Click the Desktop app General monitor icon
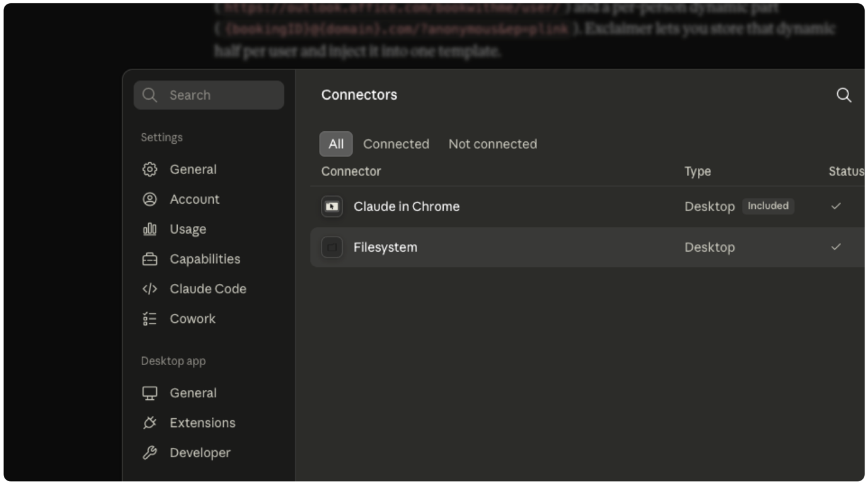Viewport: 868px width, 485px height. 149,393
